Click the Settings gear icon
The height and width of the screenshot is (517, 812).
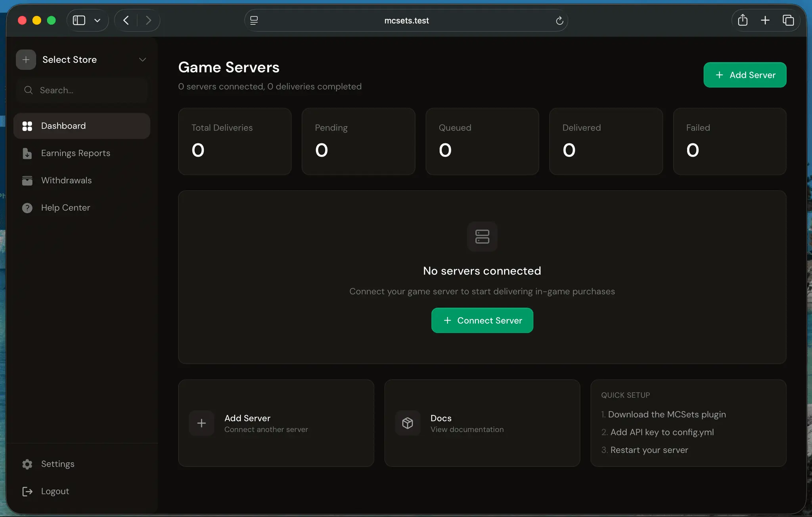(27, 464)
